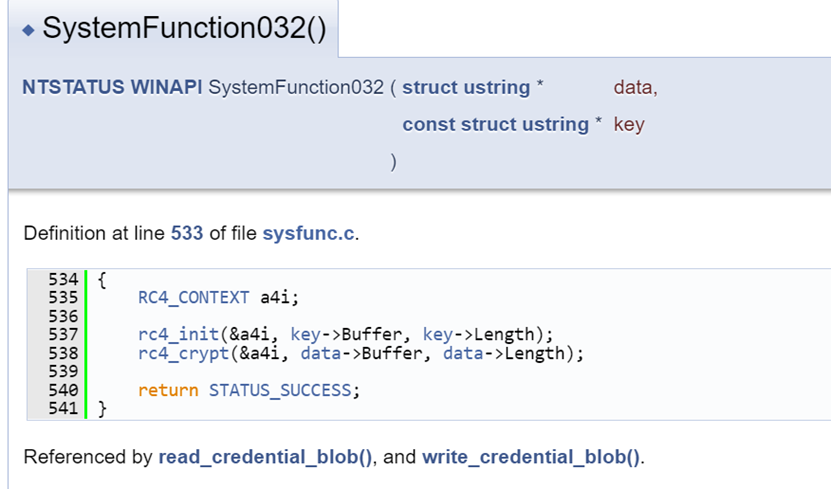Click line number 535 in code listing
This screenshot has width=831, height=489.
pos(63,297)
